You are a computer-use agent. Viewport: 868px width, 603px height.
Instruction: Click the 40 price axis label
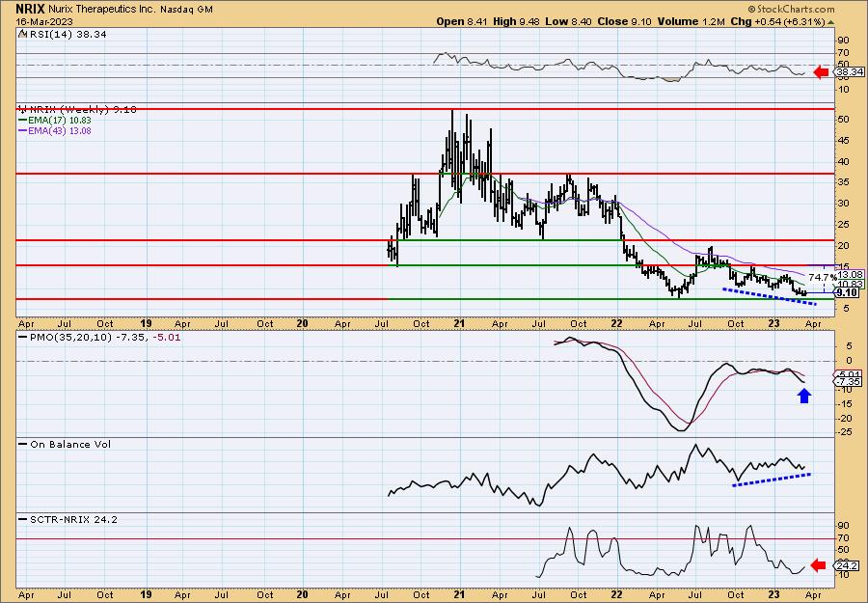pyautogui.click(x=843, y=162)
